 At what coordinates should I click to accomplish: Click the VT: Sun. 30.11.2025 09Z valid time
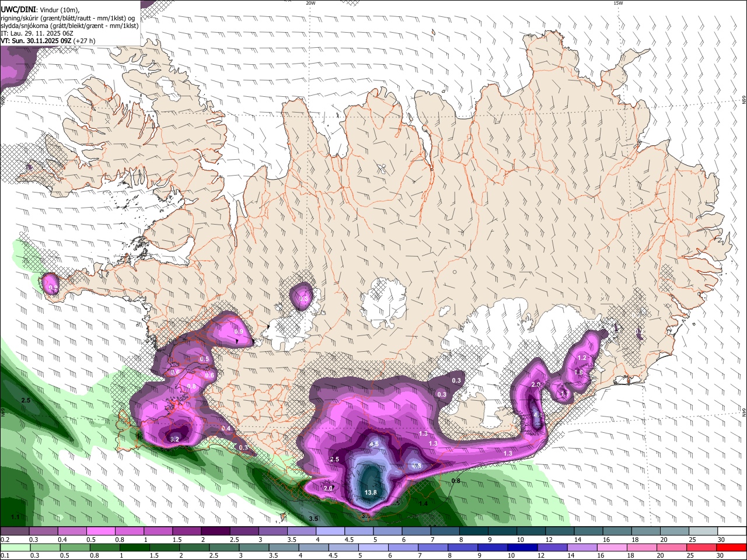48,41
